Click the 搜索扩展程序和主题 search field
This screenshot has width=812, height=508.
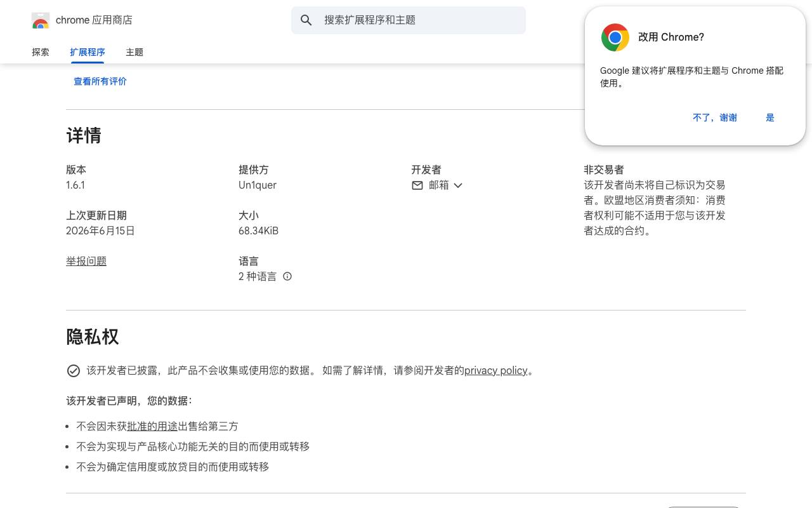click(409, 20)
